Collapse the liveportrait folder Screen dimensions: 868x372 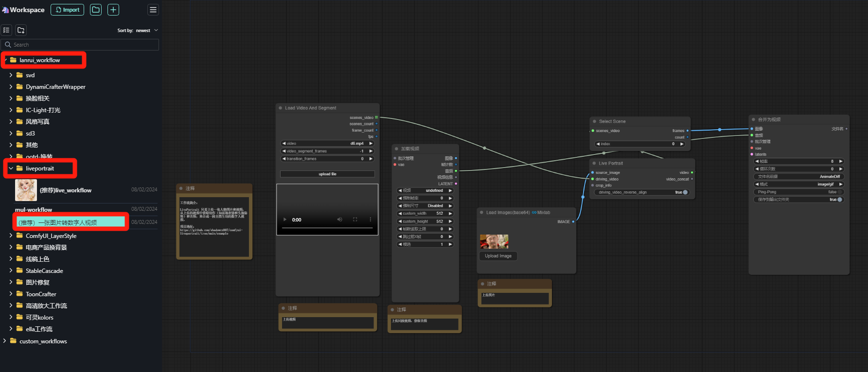[11, 169]
